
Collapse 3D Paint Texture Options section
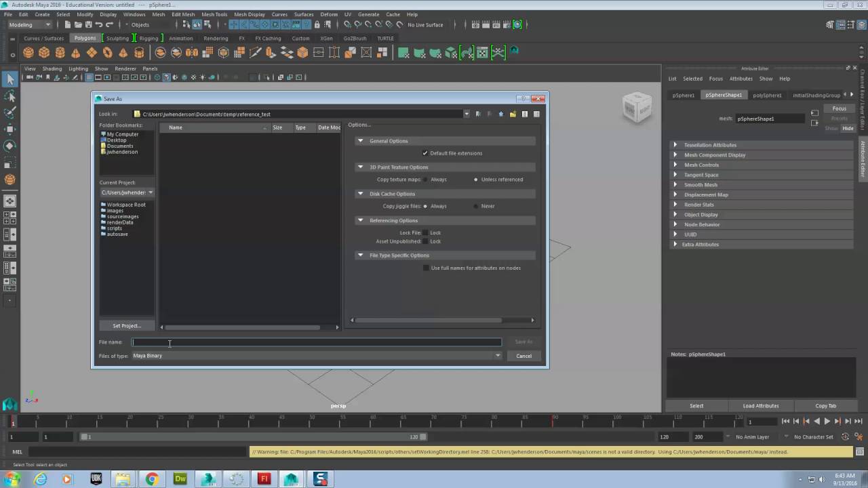pyautogui.click(x=361, y=167)
